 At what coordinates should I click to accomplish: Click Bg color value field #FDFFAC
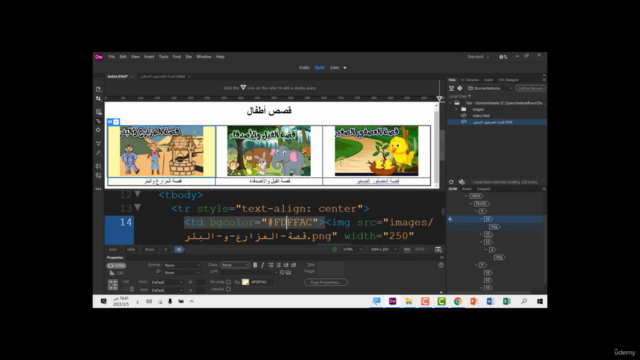click(x=262, y=282)
